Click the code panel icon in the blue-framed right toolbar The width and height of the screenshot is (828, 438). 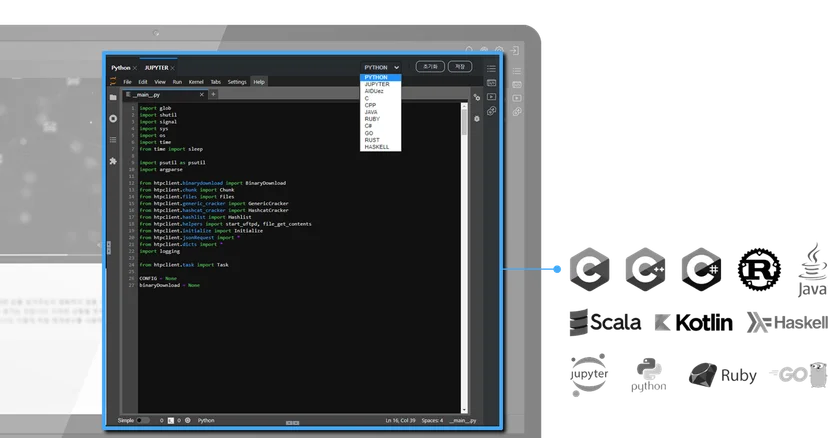click(x=491, y=83)
